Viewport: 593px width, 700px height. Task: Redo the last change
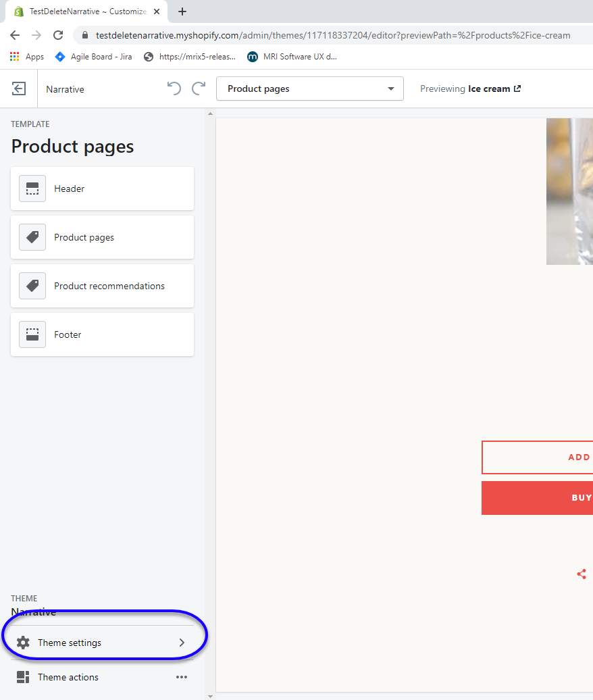(x=199, y=89)
